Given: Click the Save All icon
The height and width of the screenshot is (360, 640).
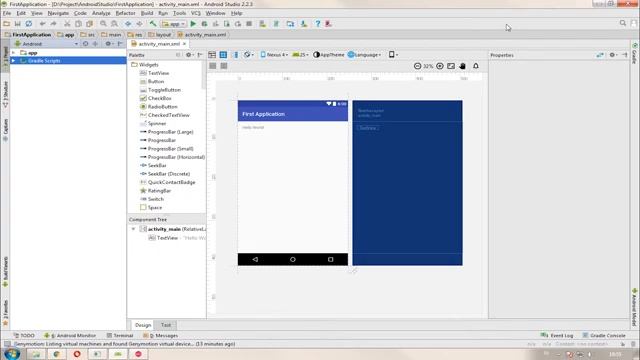Looking at the screenshot, I should click(x=18, y=24).
